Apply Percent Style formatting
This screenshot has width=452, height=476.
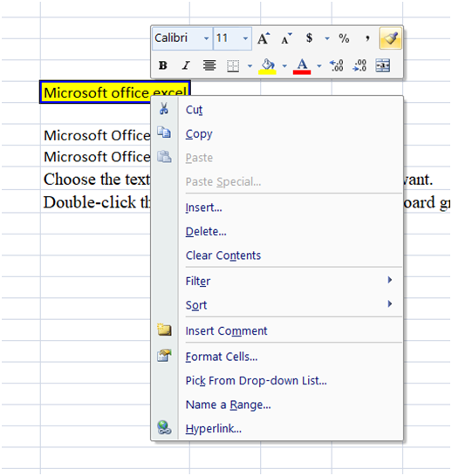tap(344, 38)
